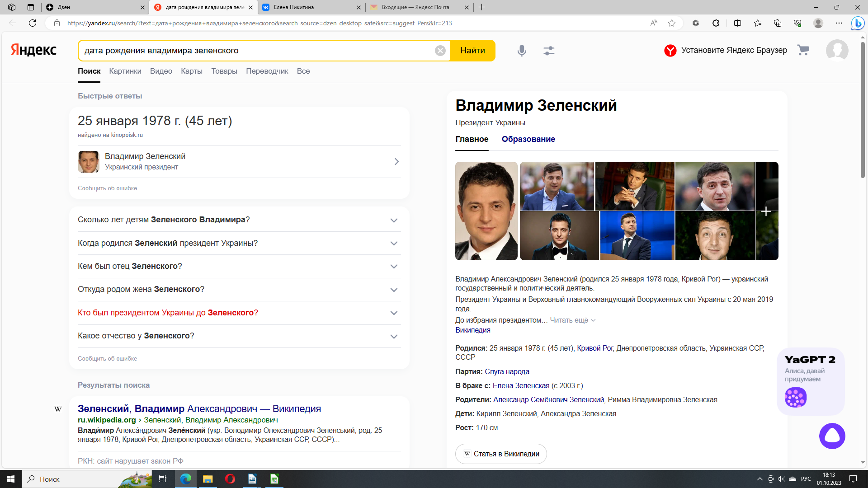
Task: Open 'Статья в Википедии' button
Action: [501, 454]
